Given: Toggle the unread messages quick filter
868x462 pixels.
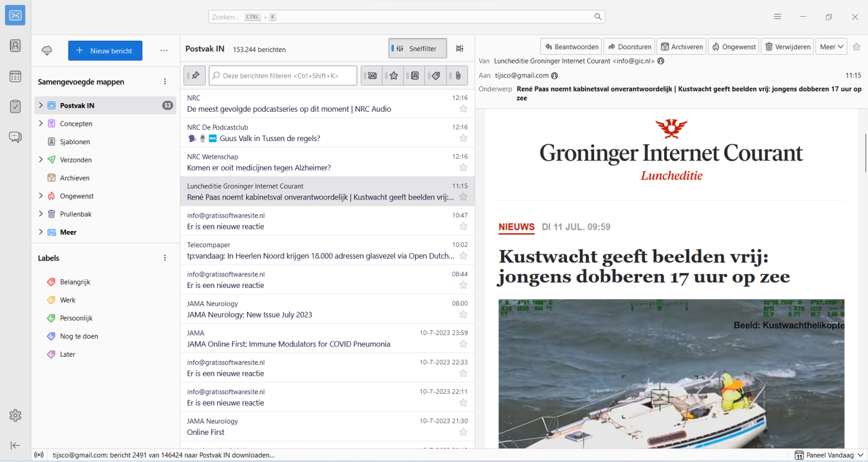Looking at the screenshot, I should click(372, 76).
